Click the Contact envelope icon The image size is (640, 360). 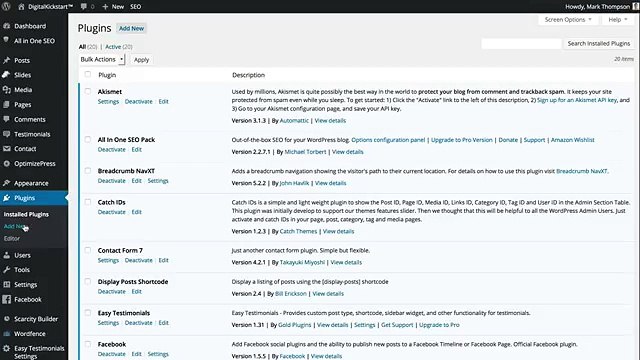(x=7, y=149)
